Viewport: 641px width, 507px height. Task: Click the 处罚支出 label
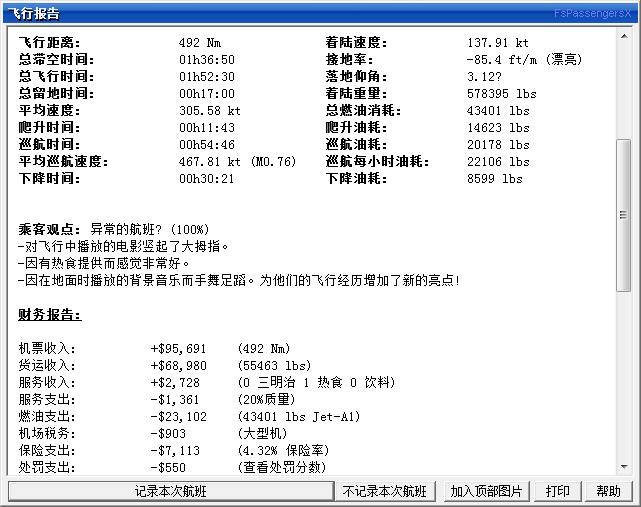point(47,467)
